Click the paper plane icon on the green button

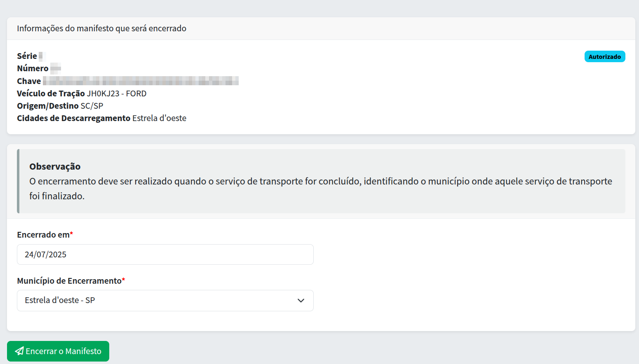tap(19, 351)
